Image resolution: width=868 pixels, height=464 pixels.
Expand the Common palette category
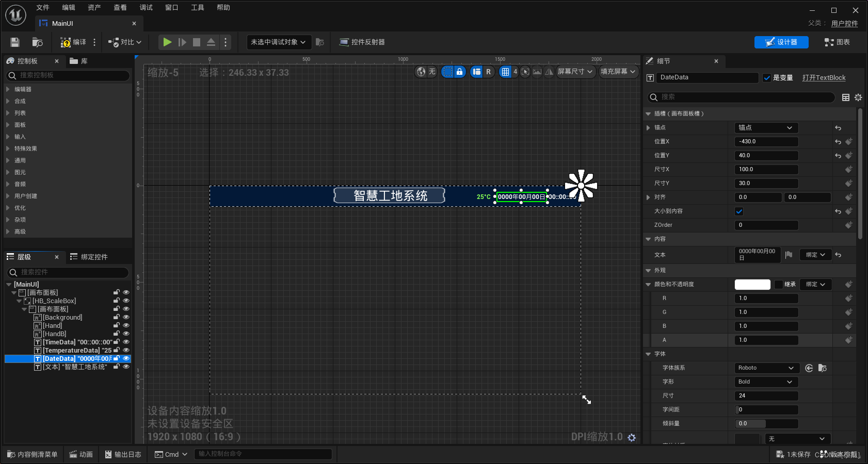pyautogui.click(x=8, y=160)
